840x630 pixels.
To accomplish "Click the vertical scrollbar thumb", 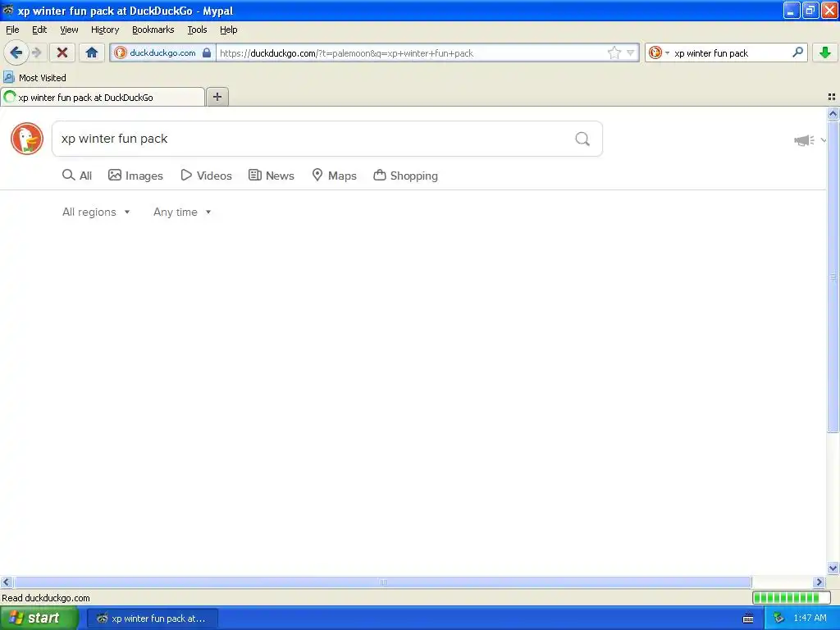I will click(833, 276).
